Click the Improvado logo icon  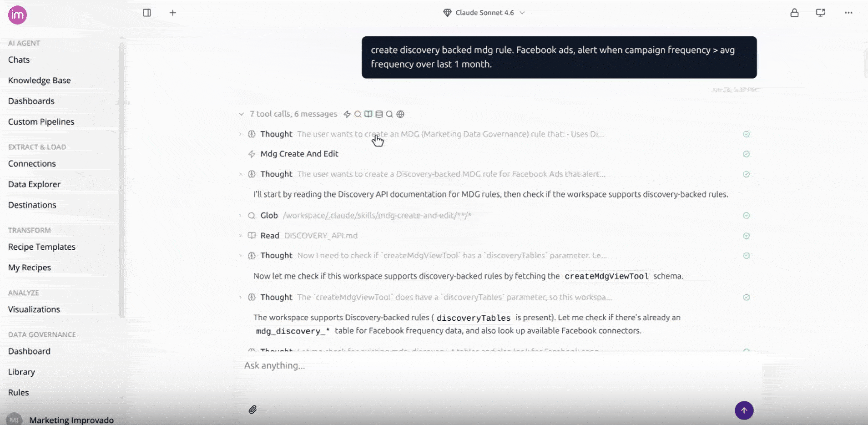point(17,15)
